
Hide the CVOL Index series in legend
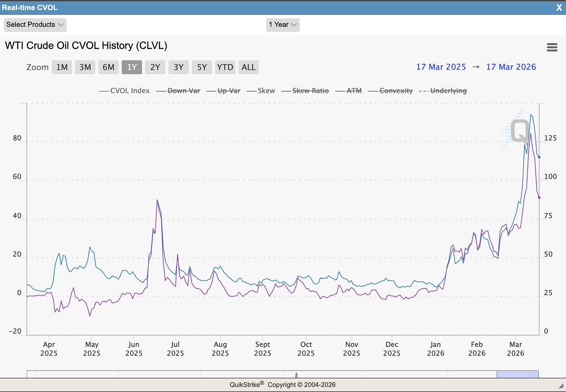coord(124,91)
